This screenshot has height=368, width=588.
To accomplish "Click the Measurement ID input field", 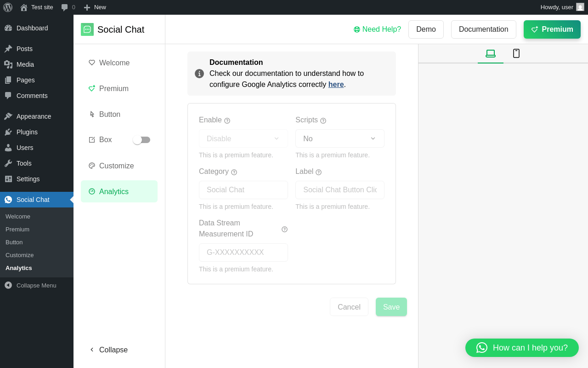I will click(243, 253).
